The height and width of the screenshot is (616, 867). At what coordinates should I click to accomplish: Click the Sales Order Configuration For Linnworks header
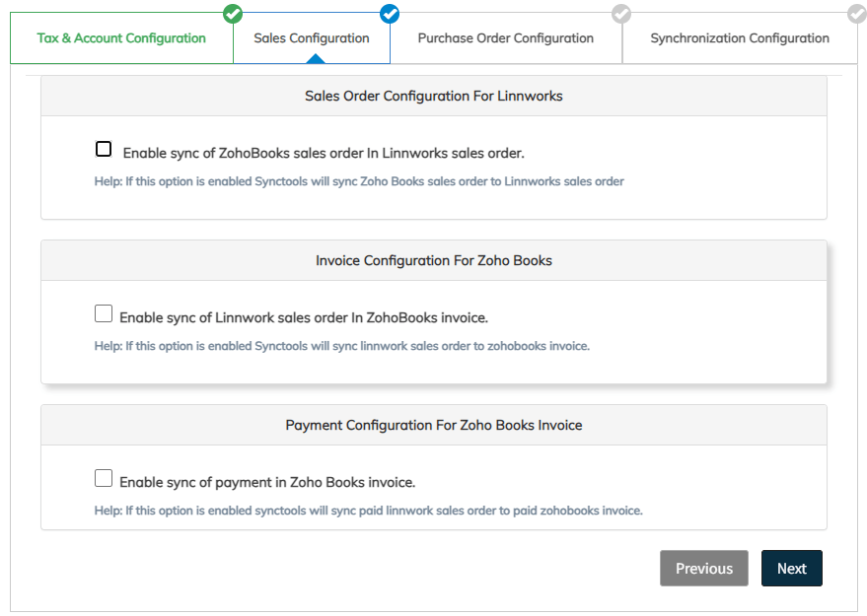tap(434, 97)
